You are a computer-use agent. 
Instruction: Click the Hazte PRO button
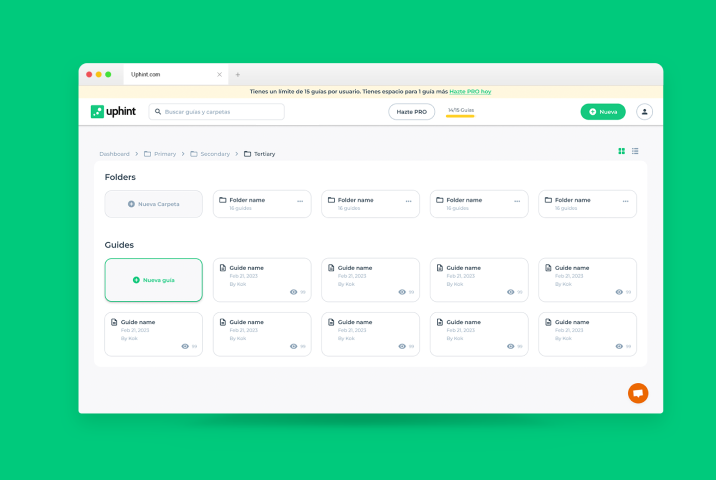pos(411,112)
